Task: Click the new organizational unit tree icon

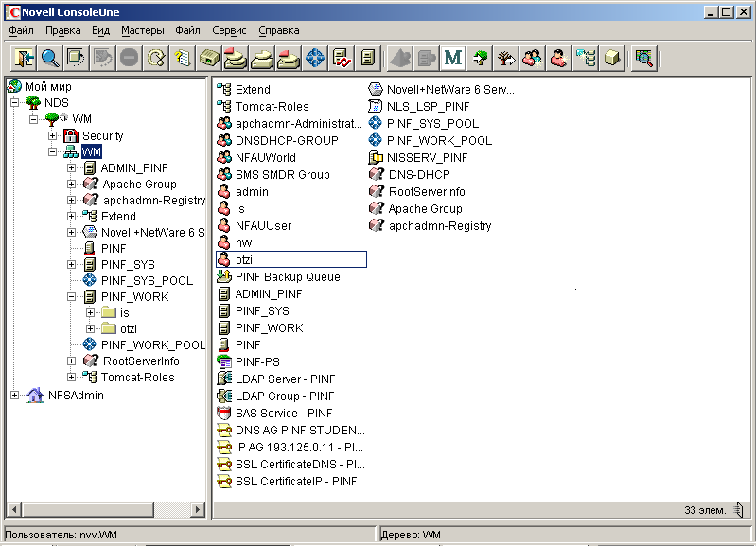Action: pyautogui.click(x=586, y=59)
